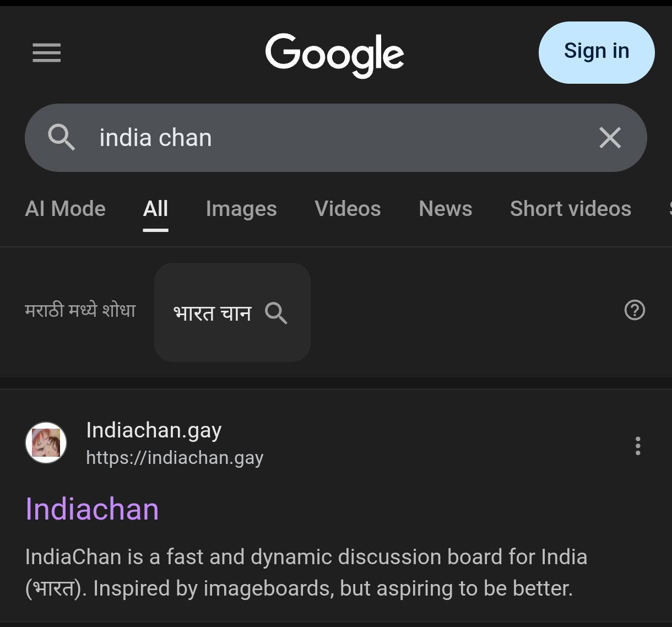Click the magnifier icon in search bar
This screenshot has height=627, width=672.
click(x=61, y=137)
